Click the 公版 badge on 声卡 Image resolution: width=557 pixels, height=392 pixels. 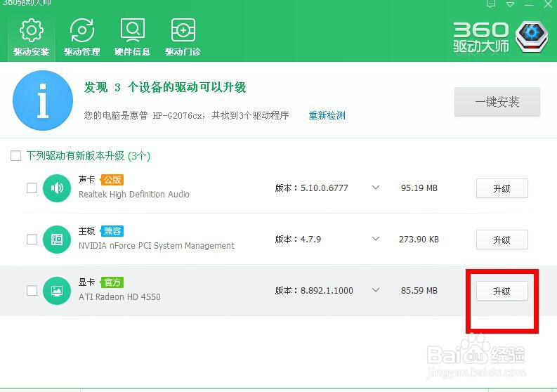click(112, 180)
